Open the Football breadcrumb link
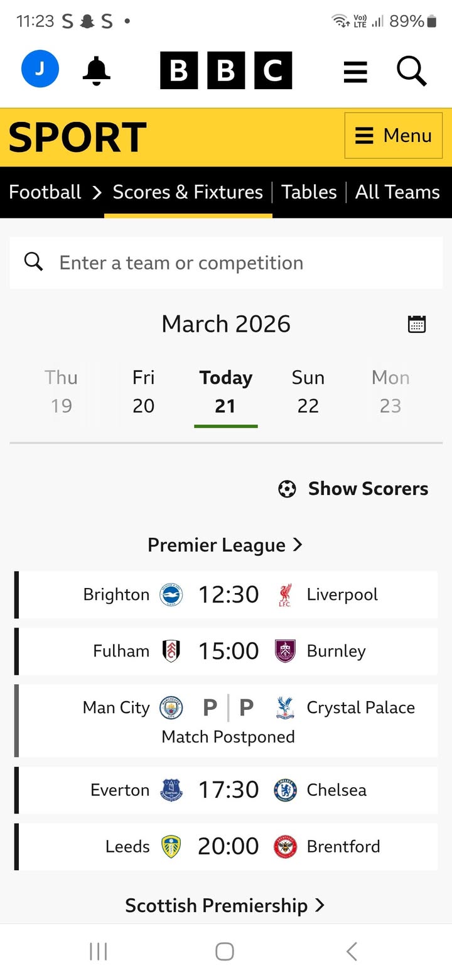452x980 pixels. click(45, 192)
